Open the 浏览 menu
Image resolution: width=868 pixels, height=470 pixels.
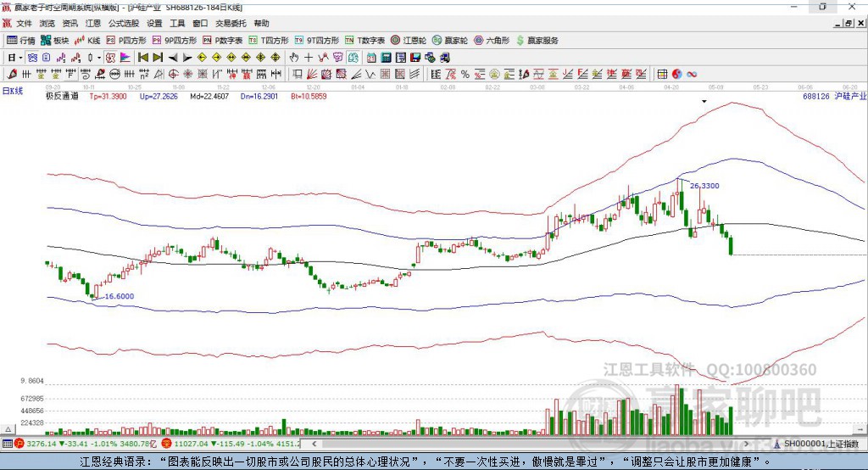pyautogui.click(x=47, y=23)
